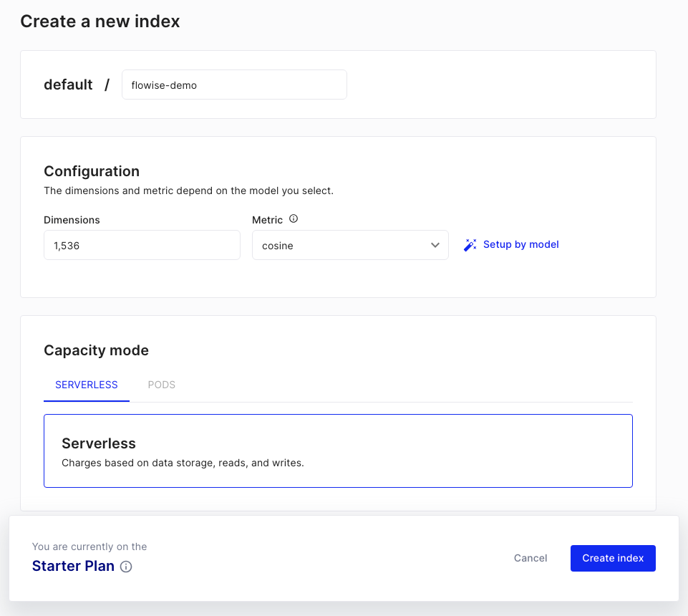The width and height of the screenshot is (688, 616).
Task: Click the Starter Plan text link
Action: pyautogui.click(x=73, y=566)
